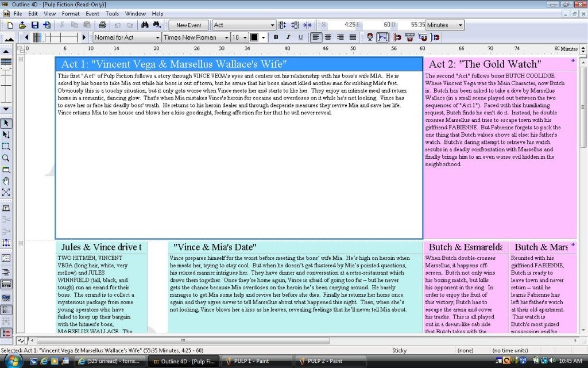Select the "Vince & Mia's Date" scene title
The width and height of the screenshot is (588, 368).
(215, 247)
